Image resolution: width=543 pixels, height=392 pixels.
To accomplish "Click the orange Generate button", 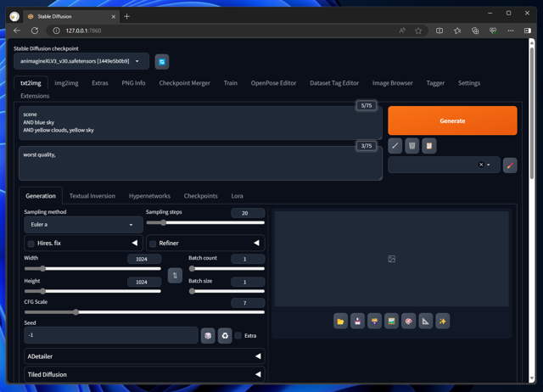I will pos(452,120).
